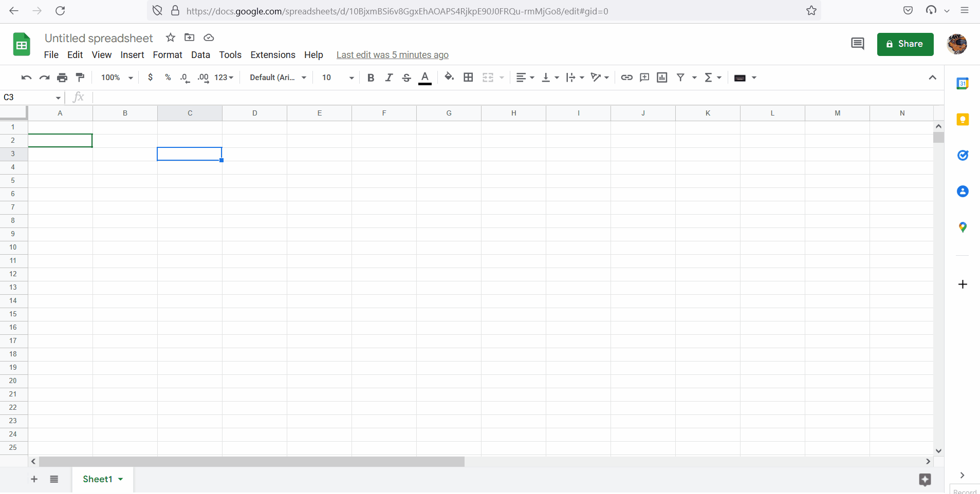Open the Format menu
980x494 pixels.
pos(167,54)
